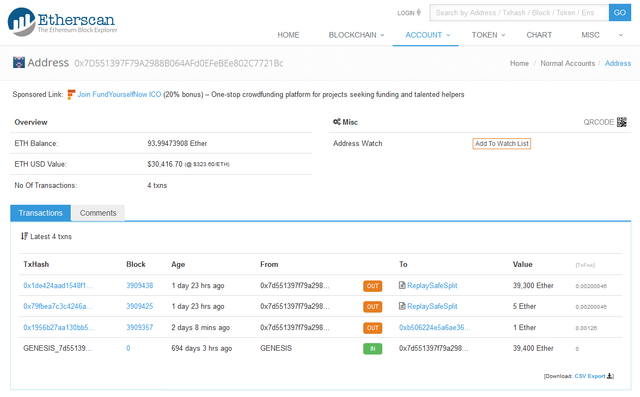Screen dimensions: 640x397
Task: Click the Age column header
Action: [178, 264]
